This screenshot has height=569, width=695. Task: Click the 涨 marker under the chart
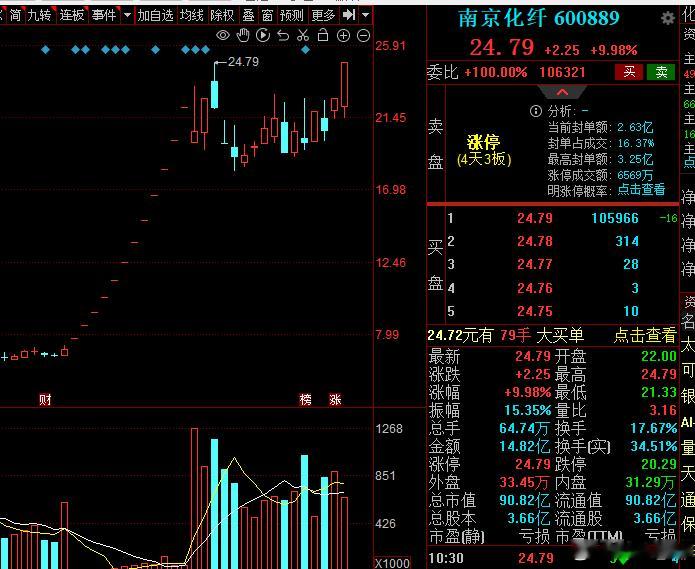(x=336, y=400)
